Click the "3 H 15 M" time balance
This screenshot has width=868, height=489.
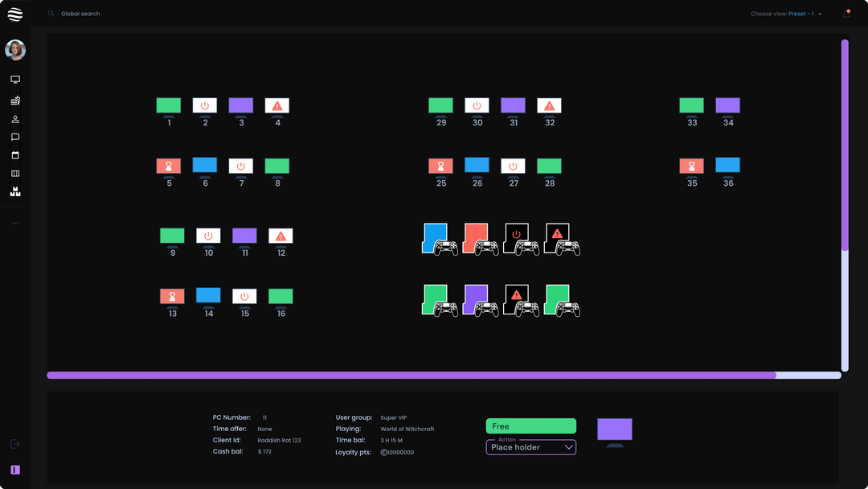pyautogui.click(x=391, y=440)
